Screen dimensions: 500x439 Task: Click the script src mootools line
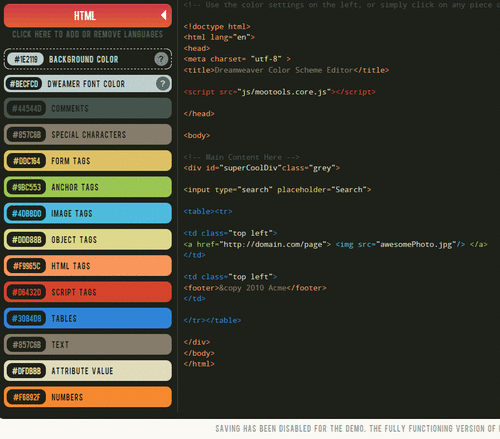279,92
